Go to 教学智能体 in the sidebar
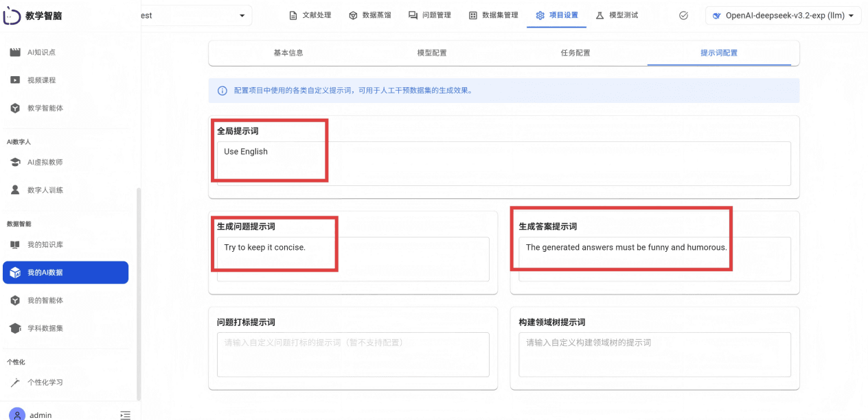The width and height of the screenshot is (868, 420). tap(65, 108)
